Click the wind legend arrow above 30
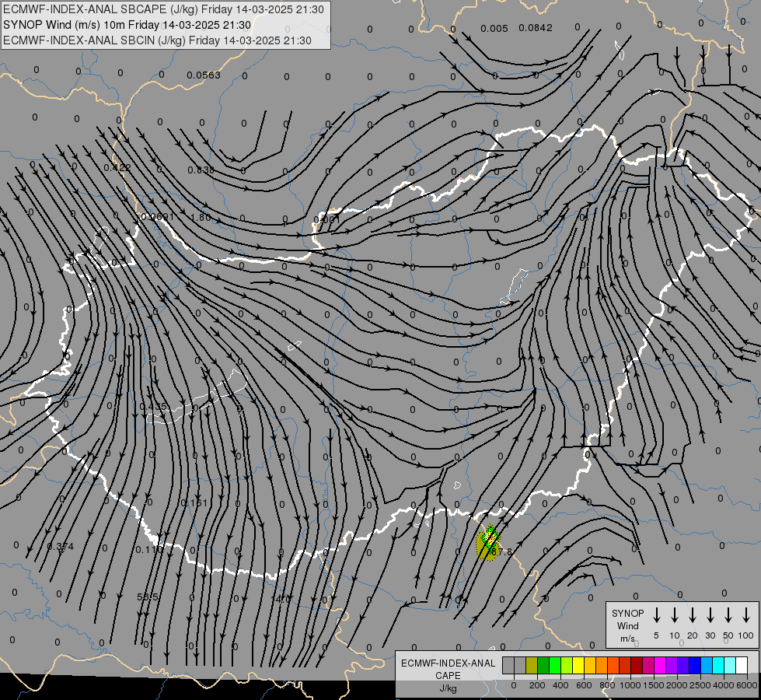The image size is (761, 700). coord(710,615)
